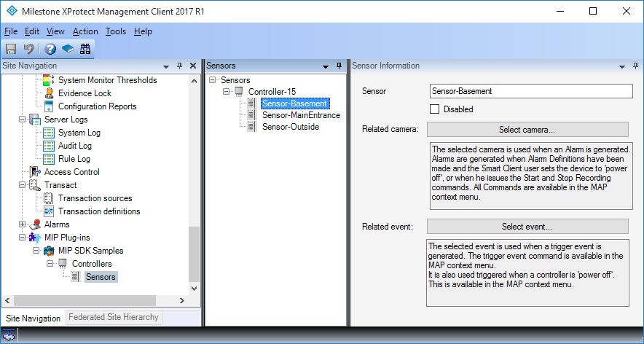Open the Site Navigation pane dropdown arrow
Image resolution: width=644 pixels, height=344 pixels.
pos(166,66)
